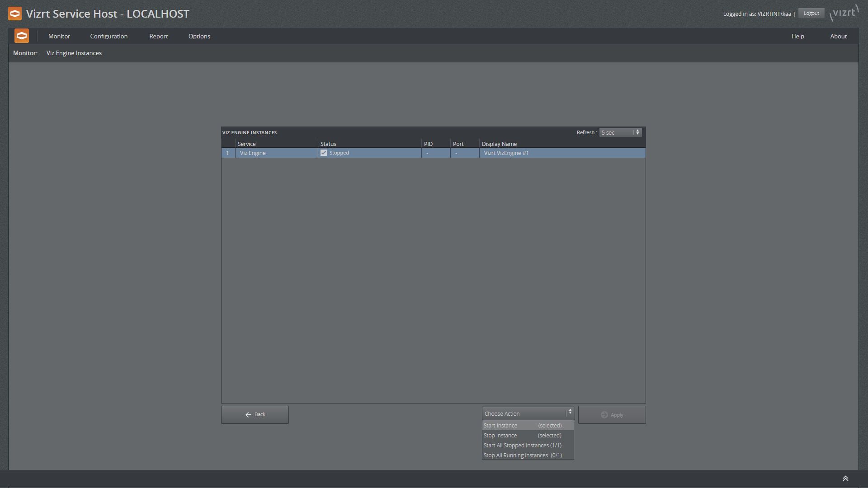The width and height of the screenshot is (868, 488).
Task: Choose Start Instance (selected) option
Action: coord(523,426)
